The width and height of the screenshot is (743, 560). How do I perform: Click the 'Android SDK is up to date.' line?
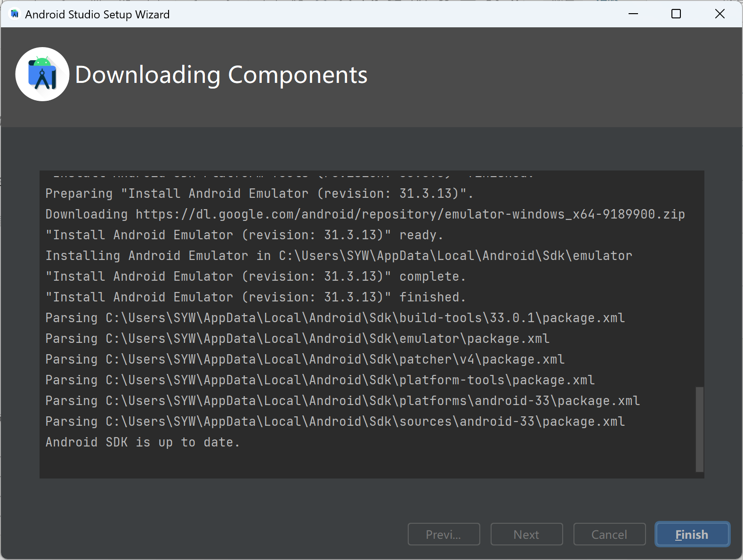(143, 442)
